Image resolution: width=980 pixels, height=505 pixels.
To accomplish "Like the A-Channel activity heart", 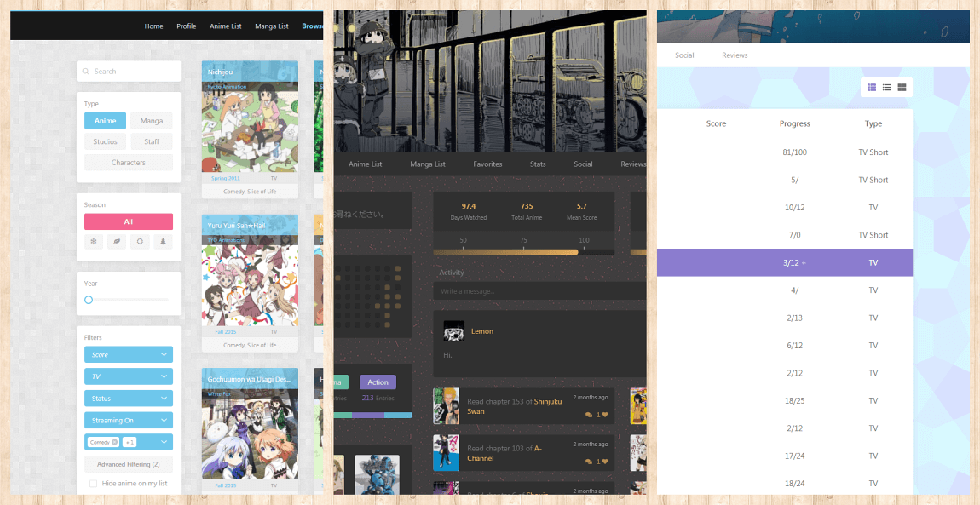I will click(605, 462).
